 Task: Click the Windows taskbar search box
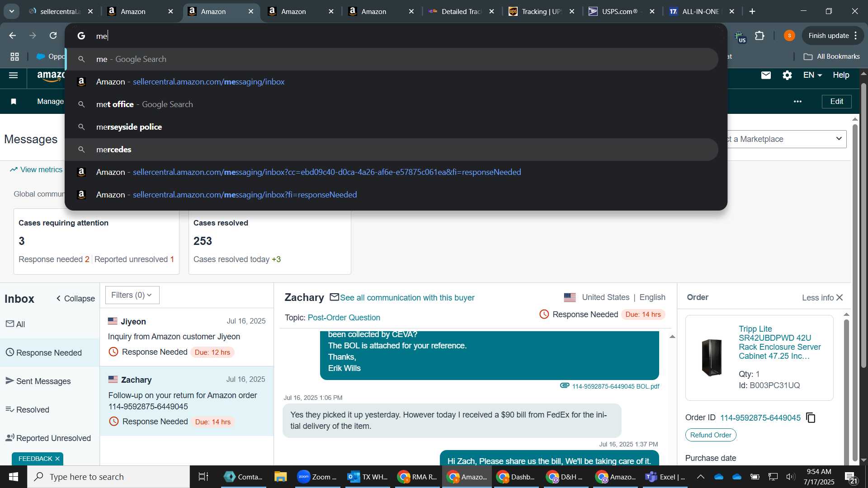tap(108, 477)
